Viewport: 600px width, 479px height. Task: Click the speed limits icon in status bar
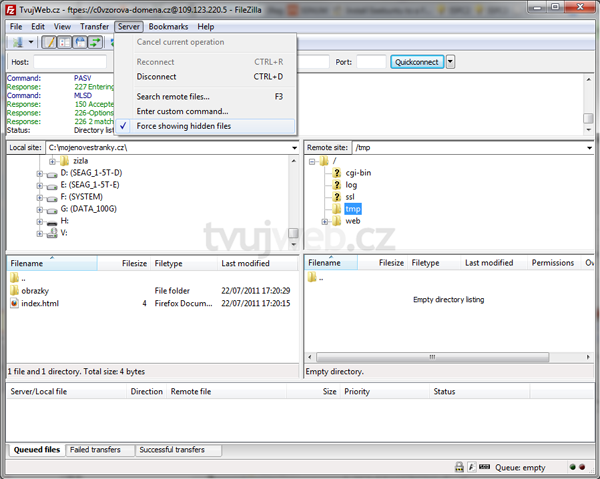(471, 467)
